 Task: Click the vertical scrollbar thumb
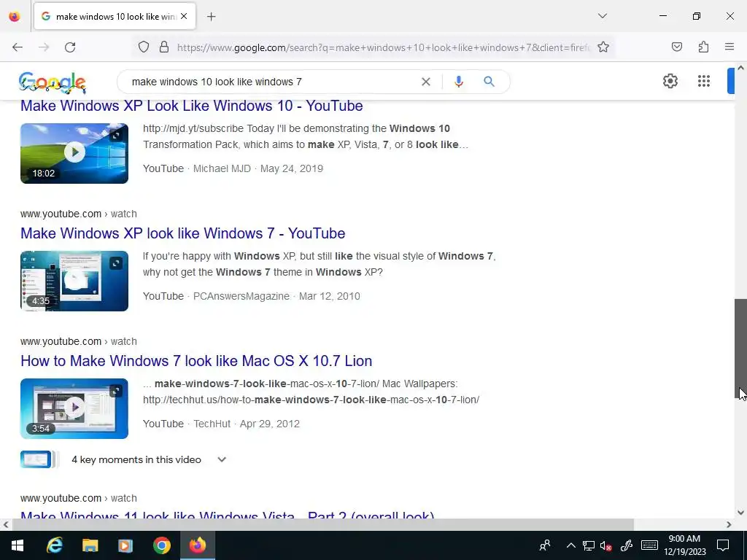click(x=740, y=349)
